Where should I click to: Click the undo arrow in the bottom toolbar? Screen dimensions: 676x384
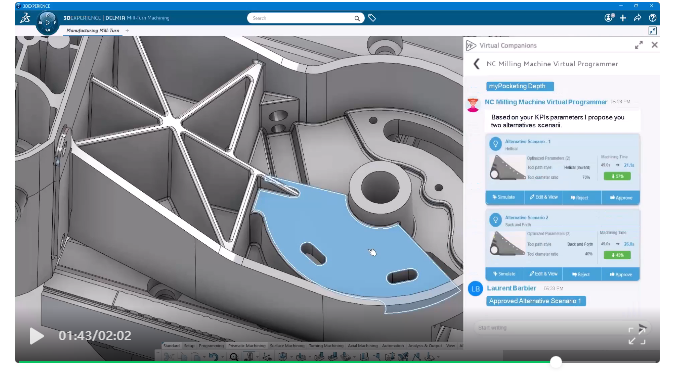(213, 357)
